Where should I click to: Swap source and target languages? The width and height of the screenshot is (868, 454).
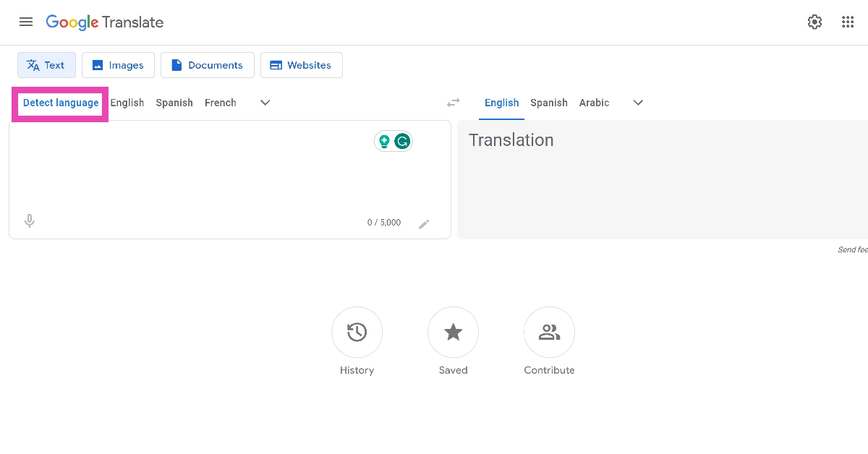(454, 103)
